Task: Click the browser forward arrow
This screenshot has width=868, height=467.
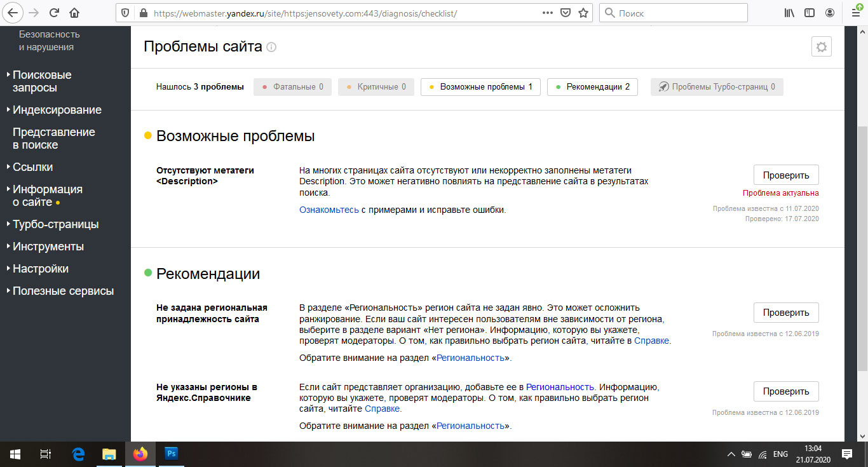Action: pos(34,12)
